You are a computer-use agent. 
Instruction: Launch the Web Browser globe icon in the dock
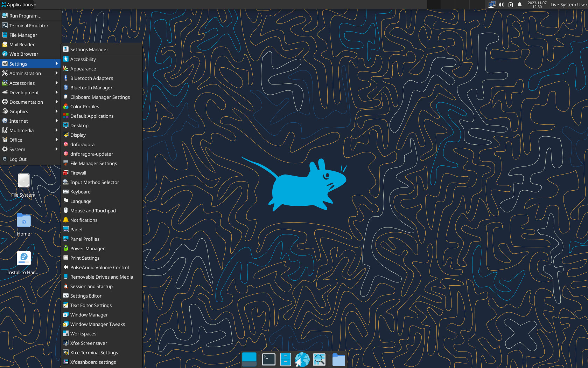click(x=302, y=360)
